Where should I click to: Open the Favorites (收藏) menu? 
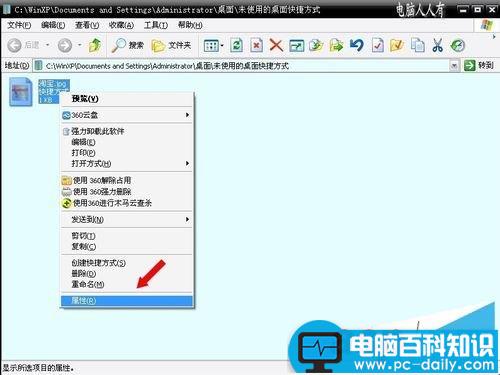pos(121,25)
